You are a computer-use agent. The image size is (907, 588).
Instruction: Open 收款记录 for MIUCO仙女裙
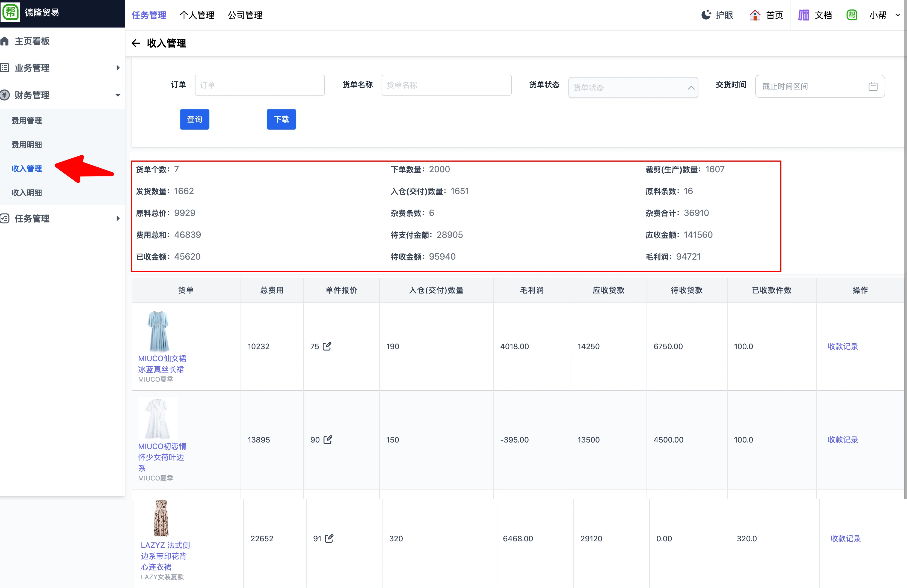(x=843, y=346)
